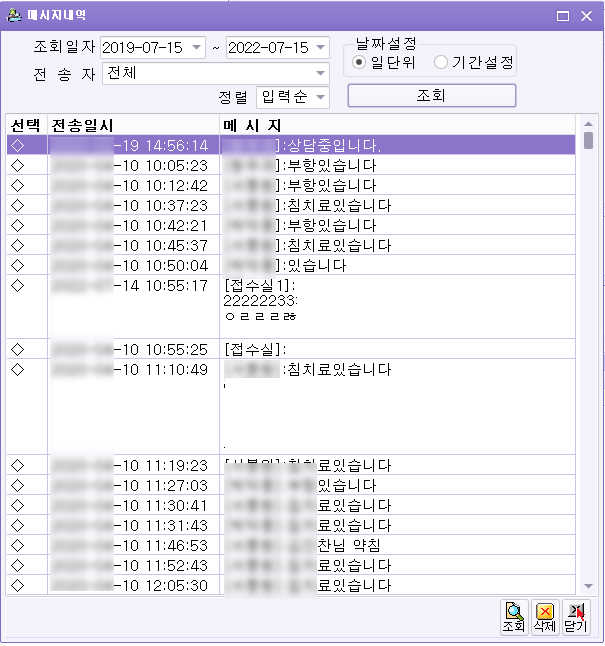
Task: Click the 선택 column header
Action: (26, 125)
